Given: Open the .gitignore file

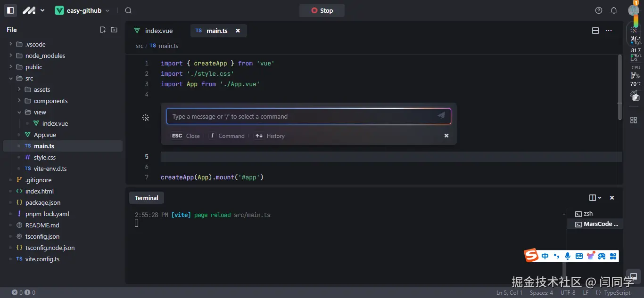Looking at the screenshot, I should point(63,180).
